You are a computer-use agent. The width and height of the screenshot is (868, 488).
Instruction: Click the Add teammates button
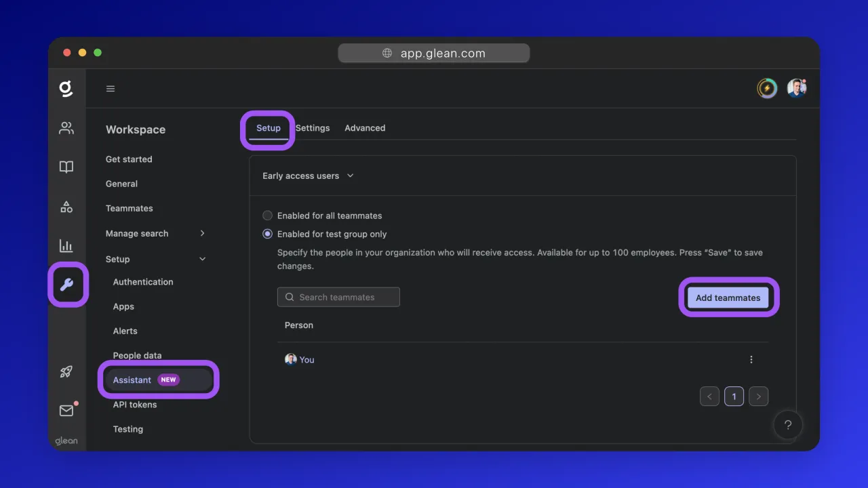click(728, 298)
